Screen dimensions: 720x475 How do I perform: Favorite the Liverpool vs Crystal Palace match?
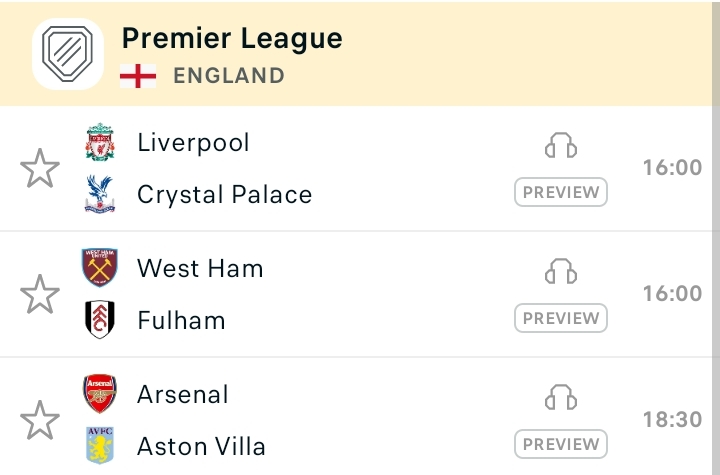pyautogui.click(x=40, y=168)
